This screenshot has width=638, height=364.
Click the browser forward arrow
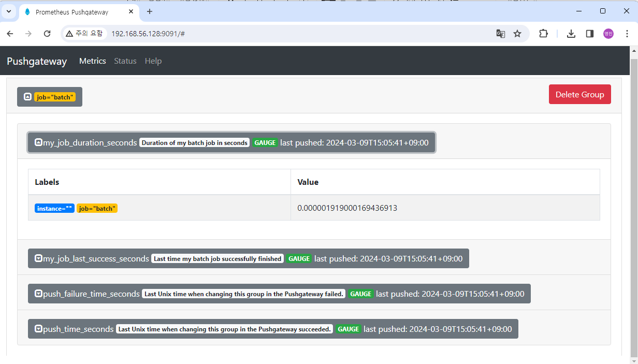28,34
